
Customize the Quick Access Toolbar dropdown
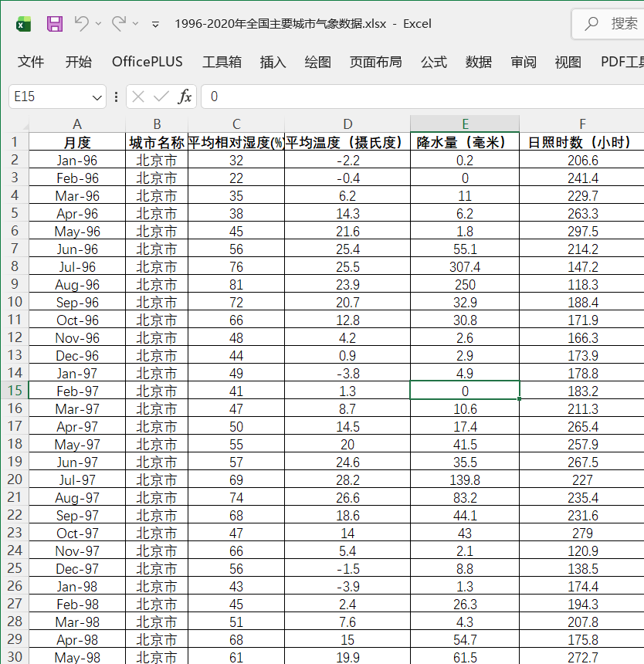pyautogui.click(x=155, y=24)
